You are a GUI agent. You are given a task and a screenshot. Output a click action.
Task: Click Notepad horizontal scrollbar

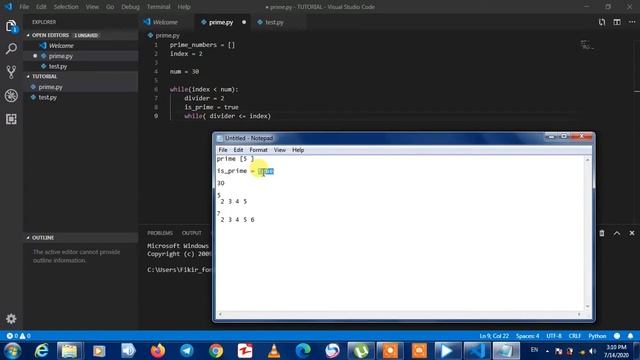click(x=400, y=314)
